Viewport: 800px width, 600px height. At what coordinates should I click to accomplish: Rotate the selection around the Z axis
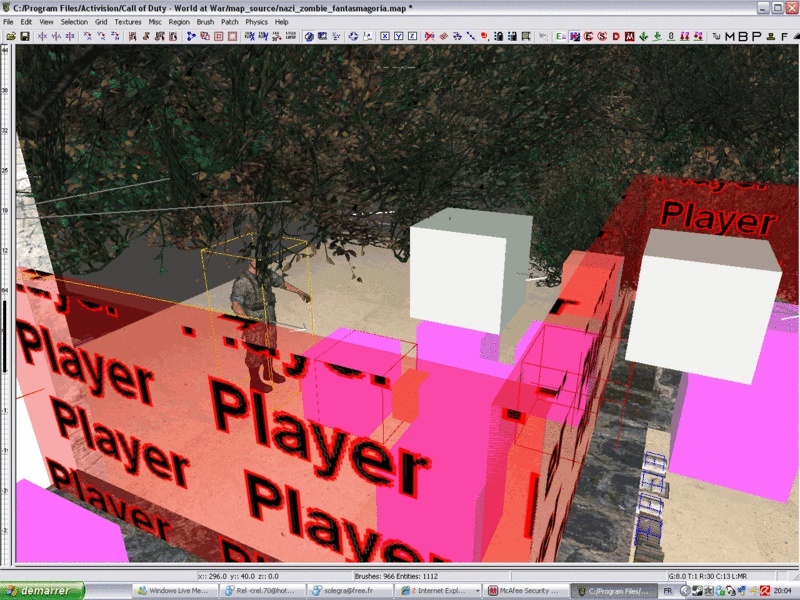pos(116,36)
